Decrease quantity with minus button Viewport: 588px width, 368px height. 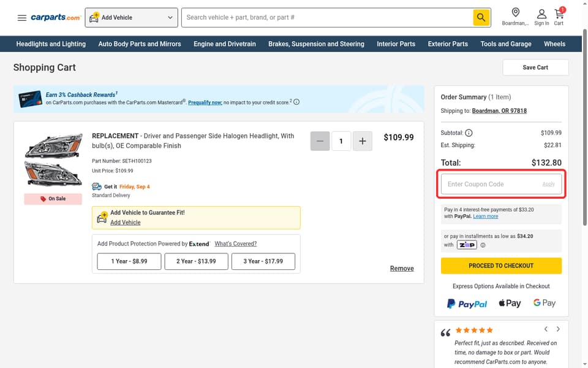(x=320, y=141)
